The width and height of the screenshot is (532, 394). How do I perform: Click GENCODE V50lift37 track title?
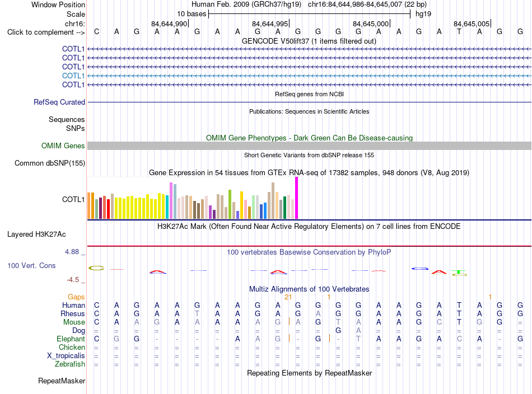pyautogui.click(x=309, y=41)
